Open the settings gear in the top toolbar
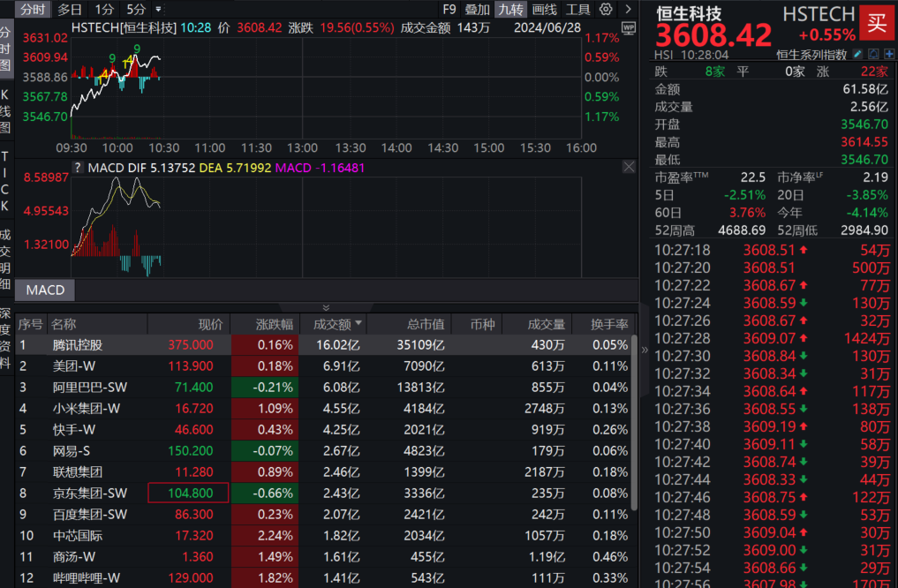The image size is (898, 588). (x=606, y=10)
